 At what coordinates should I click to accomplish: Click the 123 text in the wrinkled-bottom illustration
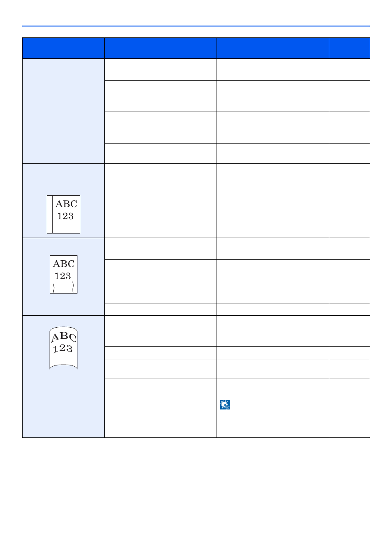[x=63, y=276]
